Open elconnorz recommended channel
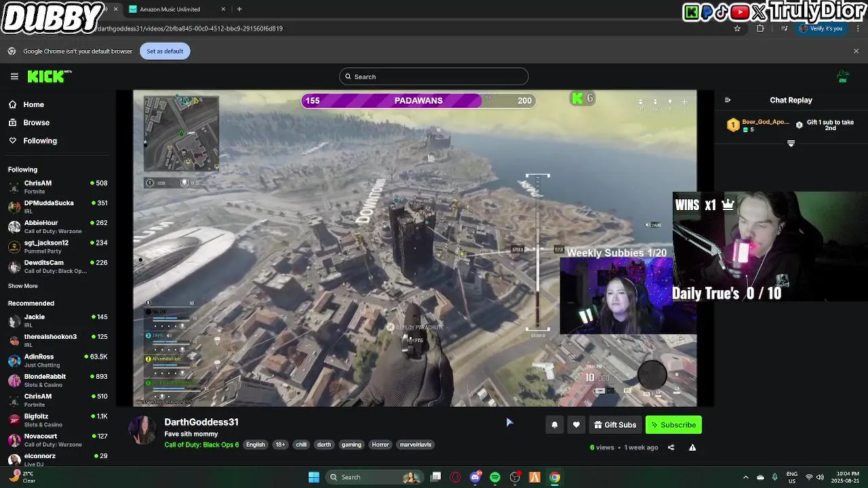The width and height of the screenshot is (868, 488). 58,460
